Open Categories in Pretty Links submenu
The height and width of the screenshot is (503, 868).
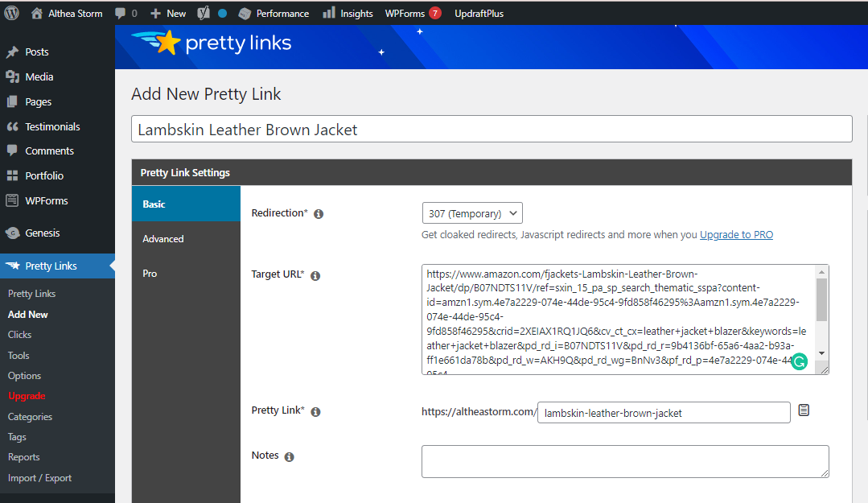click(x=30, y=417)
